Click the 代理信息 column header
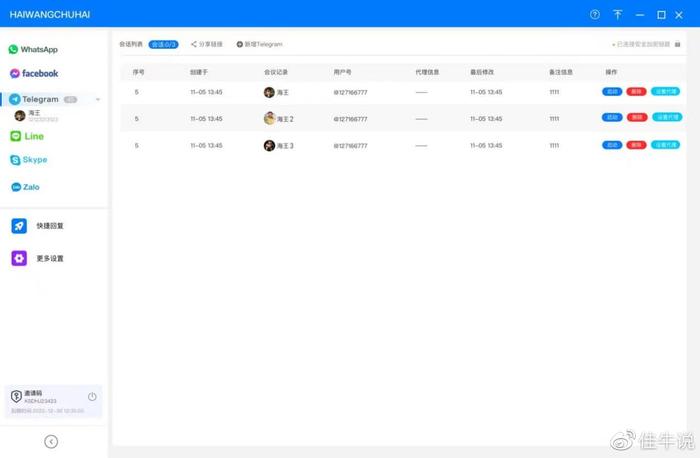 [x=427, y=72]
